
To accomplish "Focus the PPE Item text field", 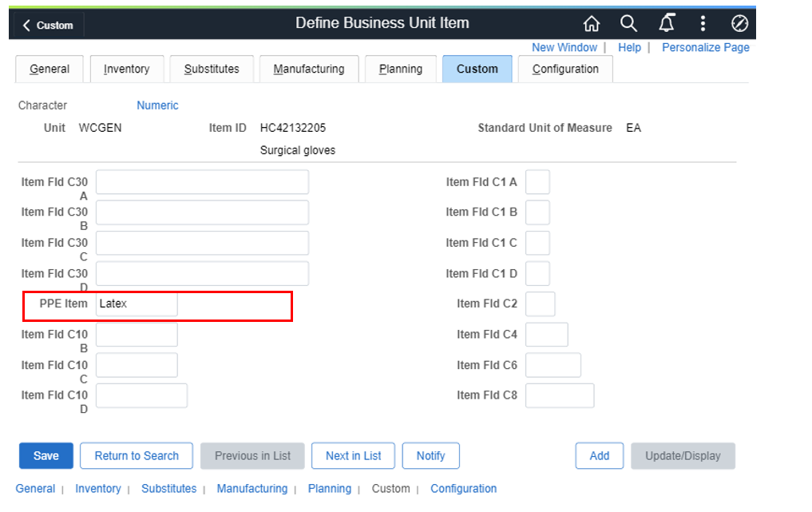I will [x=137, y=304].
